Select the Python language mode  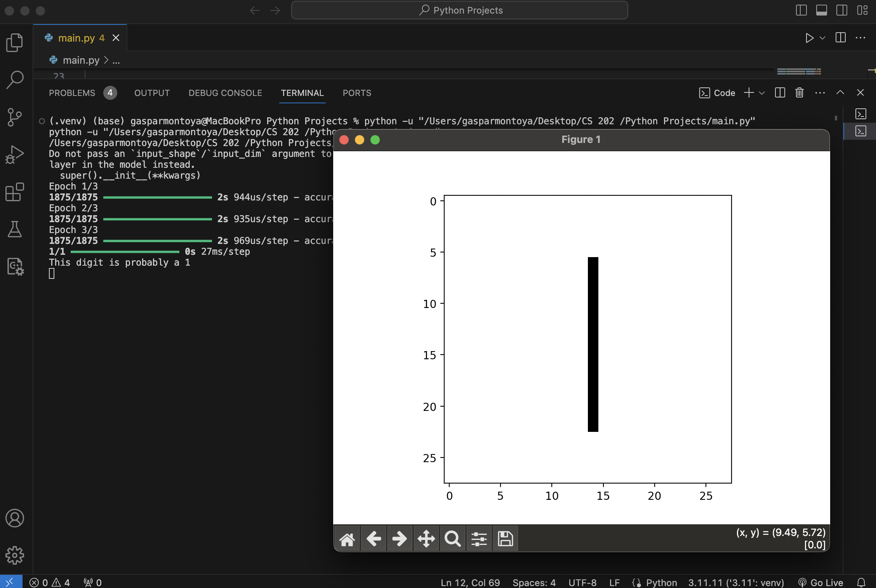click(661, 582)
